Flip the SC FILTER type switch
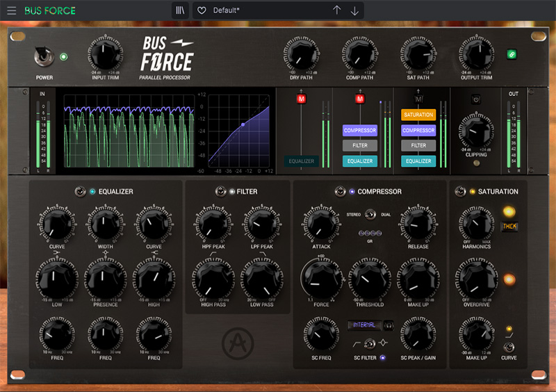 tap(370, 343)
